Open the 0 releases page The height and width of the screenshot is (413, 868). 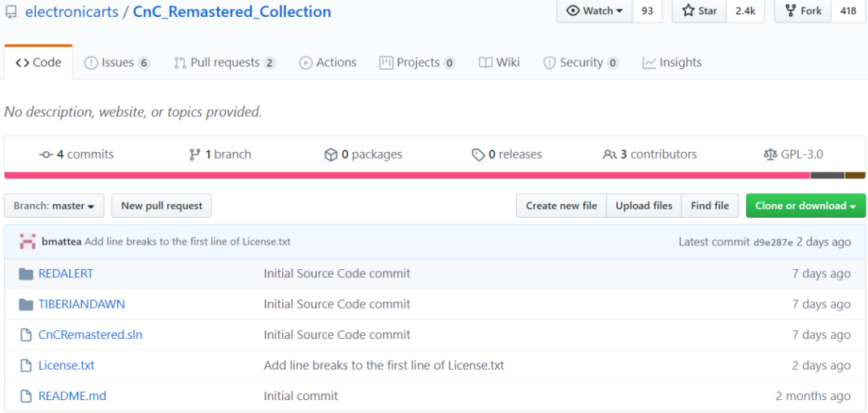point(506,154)
